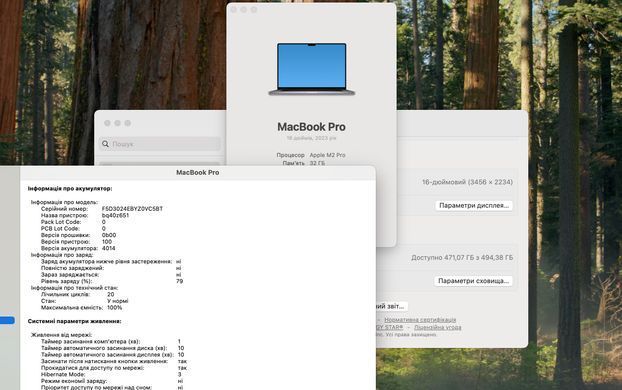Click the MacBook Pro title of the report window

pos(198,173)
